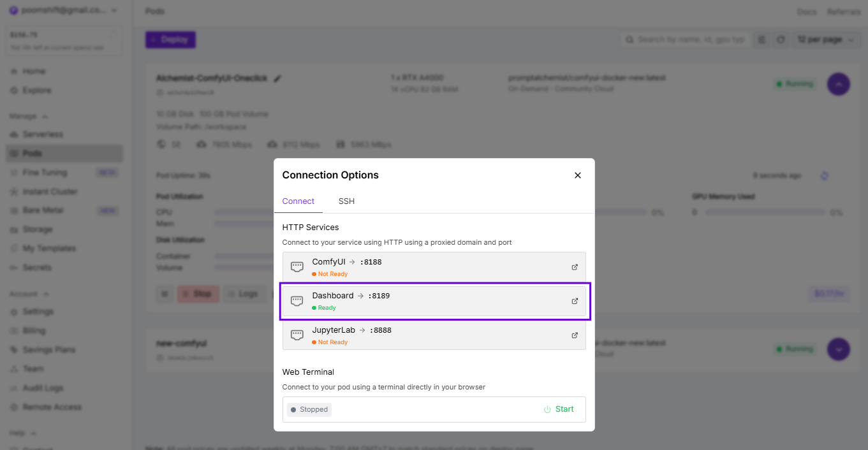868x450 pixels.
Task: Collapse the Alchemist-ComfyUI-Oneclick pod card
Action: pyautogui.click(x=838, y=84)
